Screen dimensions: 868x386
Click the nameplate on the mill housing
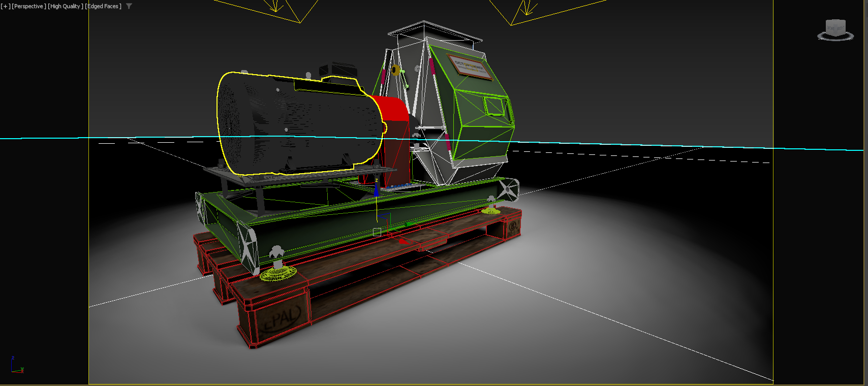pyautogui.click(x=470, y=67)
